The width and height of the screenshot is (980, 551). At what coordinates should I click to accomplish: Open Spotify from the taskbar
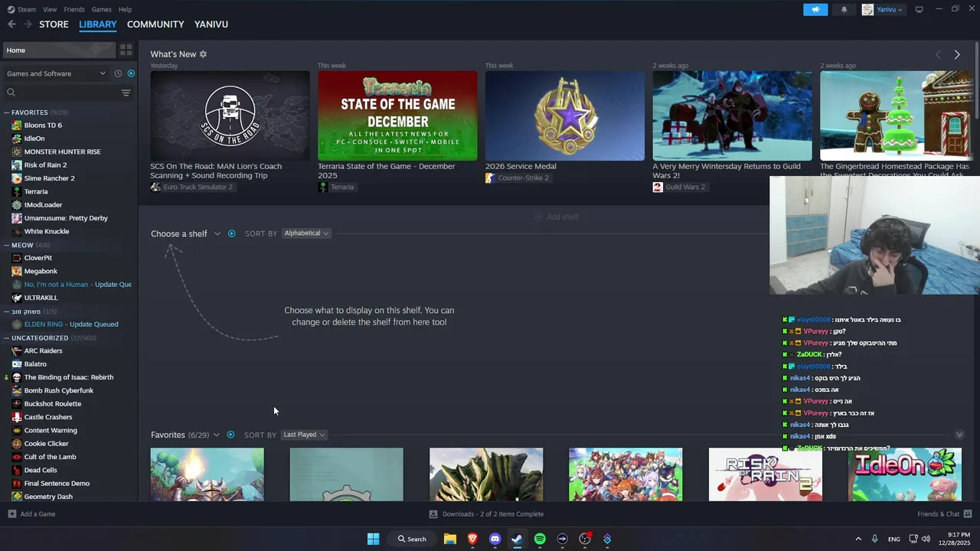540,539
